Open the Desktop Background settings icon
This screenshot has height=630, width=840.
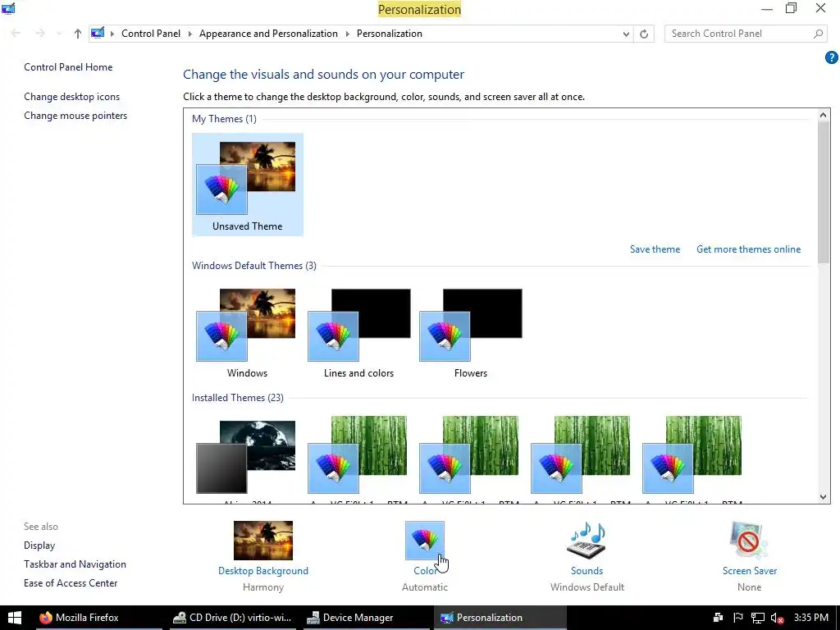click(263, 540)
